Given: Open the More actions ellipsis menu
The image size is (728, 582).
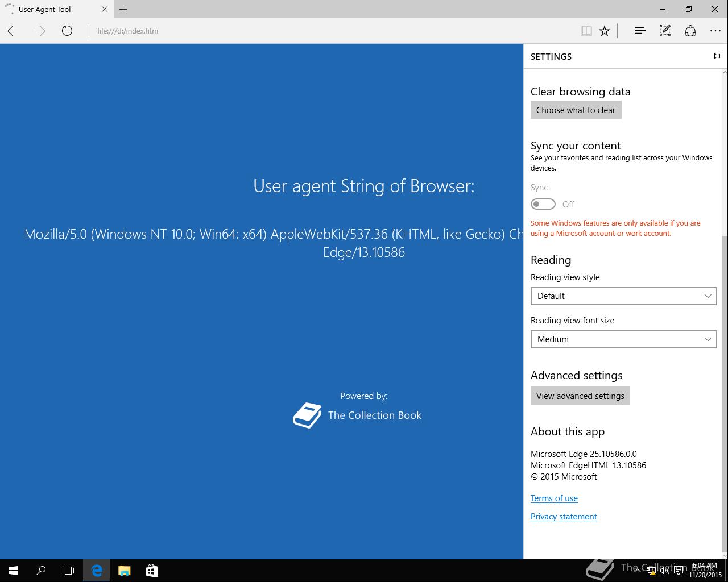Looking at the screenshot, I should [715, 31].
